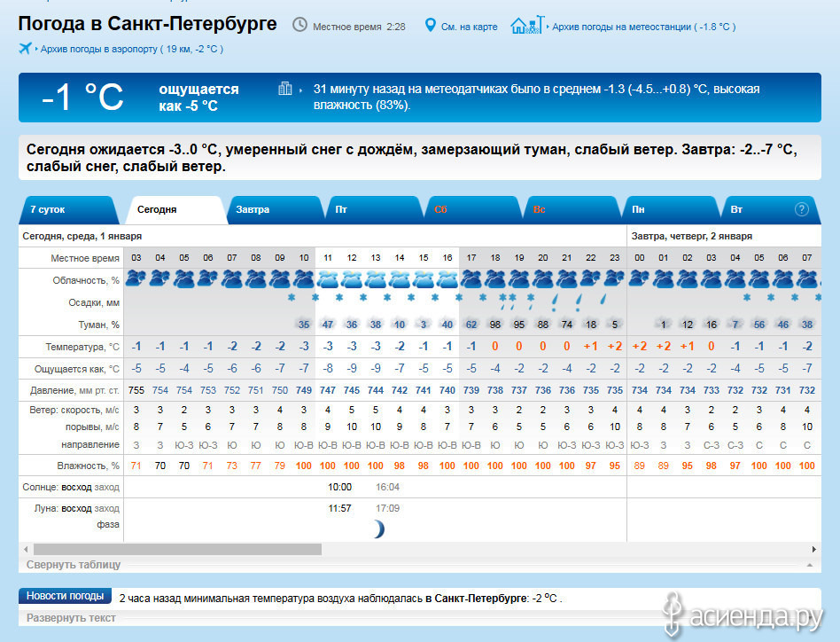The width and height of the screenshot is (840, 642).
Task: Click the pressure value 737
Action: [519, 390]
